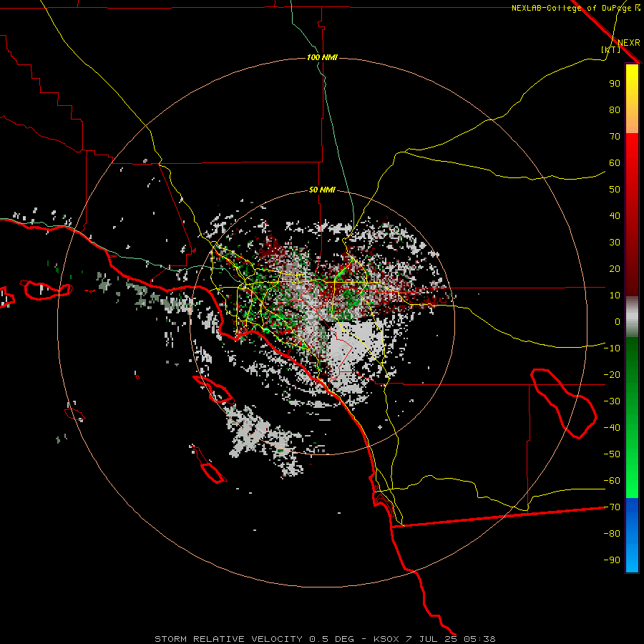Viewport: 644px width, 644px height.
Task: Select the positive 90 scale value
Action: [615, 84]
